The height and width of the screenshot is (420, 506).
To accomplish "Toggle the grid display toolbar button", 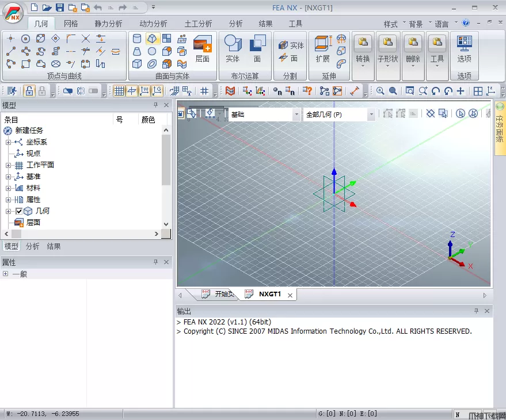I will pos(119,91).
